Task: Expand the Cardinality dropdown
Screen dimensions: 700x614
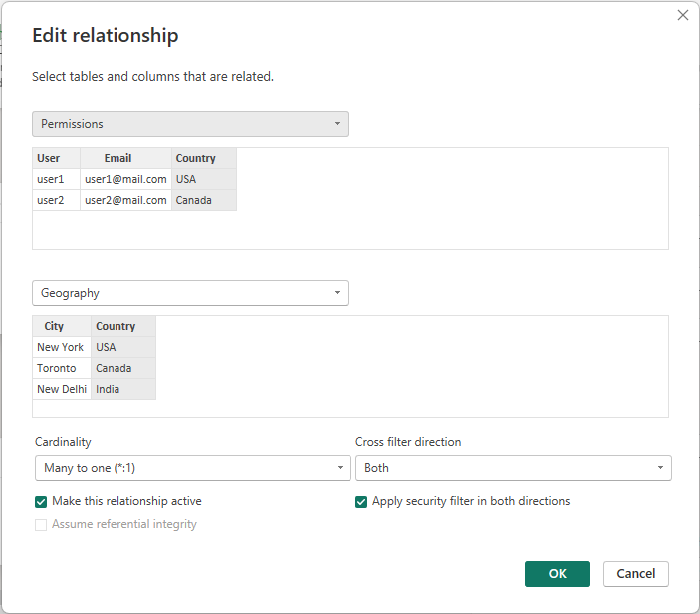Action: pos(191,468)
